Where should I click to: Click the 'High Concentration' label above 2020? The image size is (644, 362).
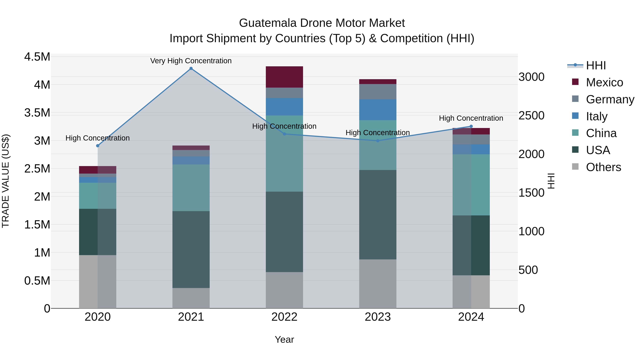pos(98,138)
